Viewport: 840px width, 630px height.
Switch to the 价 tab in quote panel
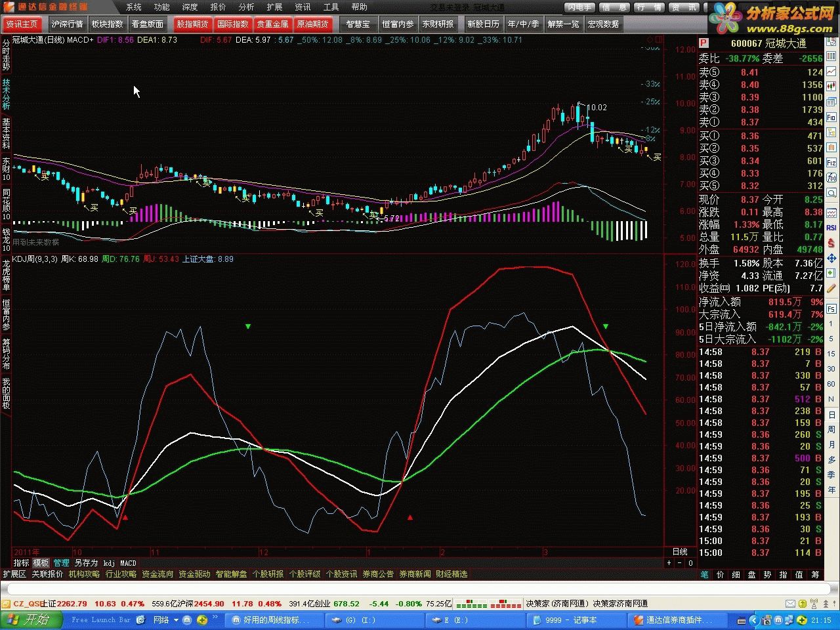click(x=721, y=575)
